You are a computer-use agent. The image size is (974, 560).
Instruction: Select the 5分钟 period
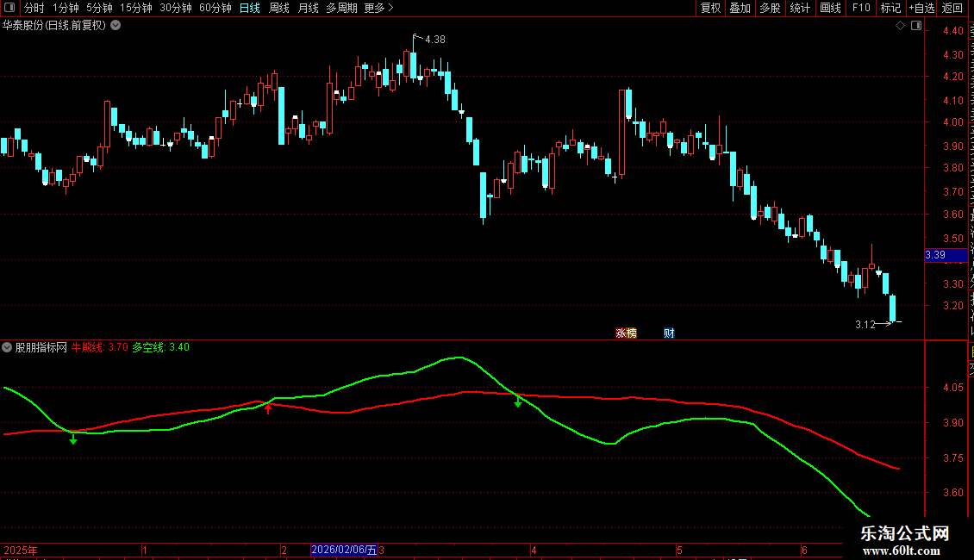[x=99, y=8]
